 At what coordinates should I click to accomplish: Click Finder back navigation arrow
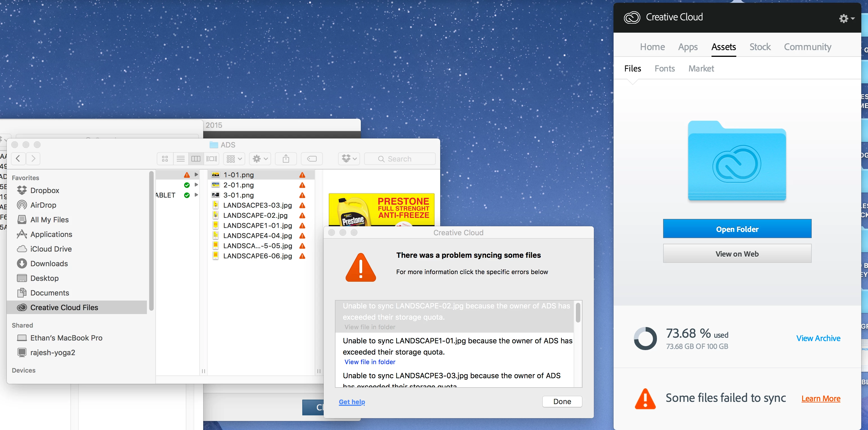tap(18, 159)
